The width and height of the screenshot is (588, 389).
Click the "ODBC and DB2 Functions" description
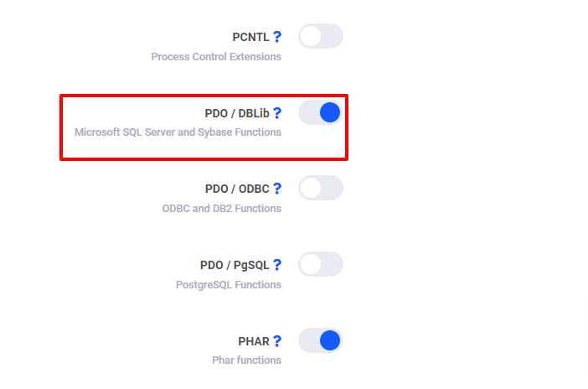pyautogui.click(x=221, y=209)
